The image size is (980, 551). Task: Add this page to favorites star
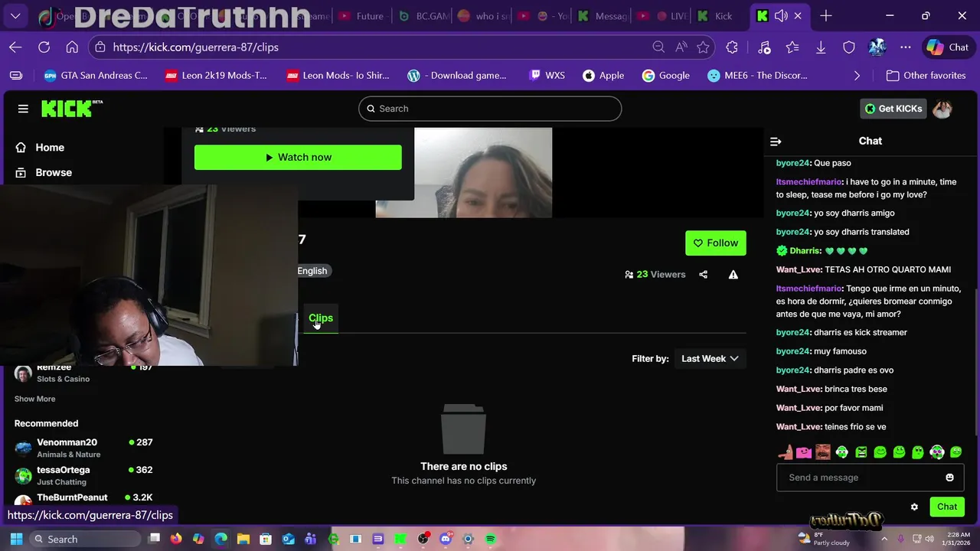(x=703, y=47)
